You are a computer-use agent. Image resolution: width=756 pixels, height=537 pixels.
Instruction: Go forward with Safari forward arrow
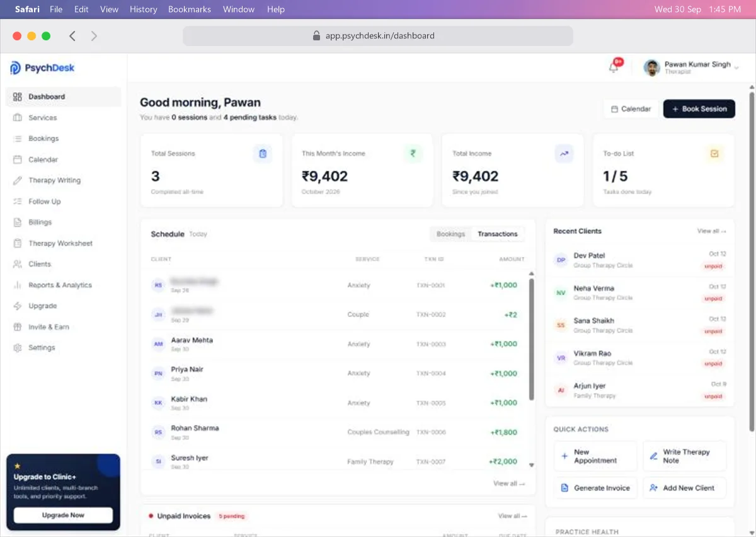(94, 36)
